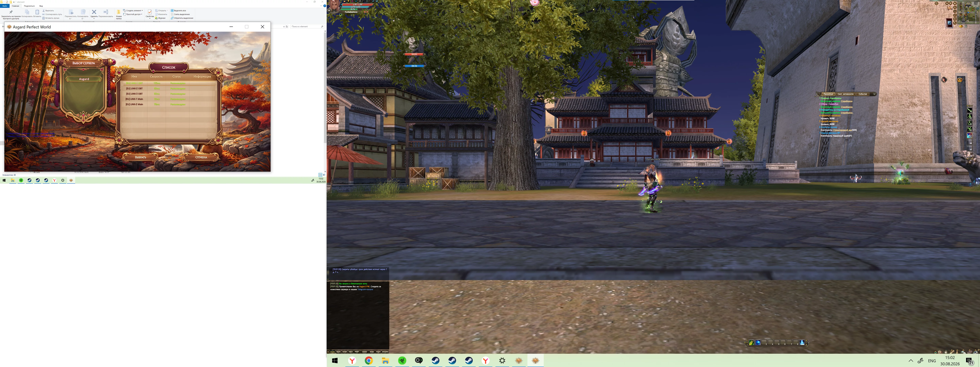Click the gold ingot shop icon under minimap
The width and height of the screenshot is (980, 367).
(x=961, y=26)
